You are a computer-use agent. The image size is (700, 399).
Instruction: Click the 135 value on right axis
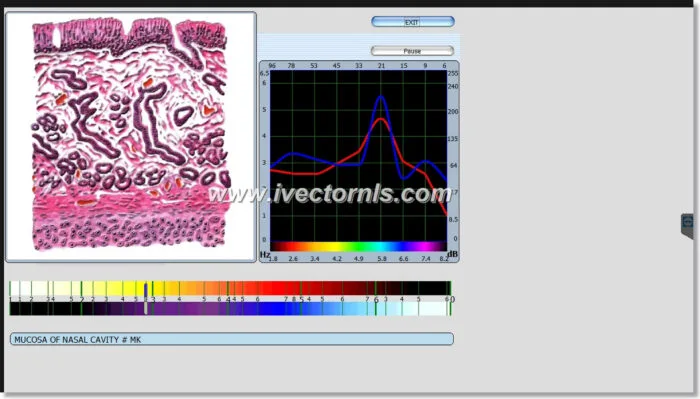tap(453, 139)
